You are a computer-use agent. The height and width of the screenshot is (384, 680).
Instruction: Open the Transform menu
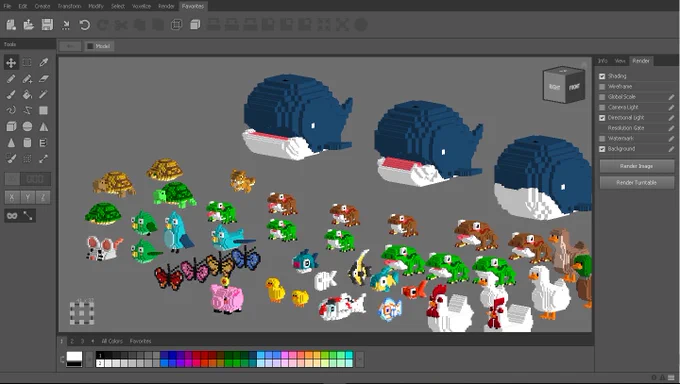[x=69, y=6]
